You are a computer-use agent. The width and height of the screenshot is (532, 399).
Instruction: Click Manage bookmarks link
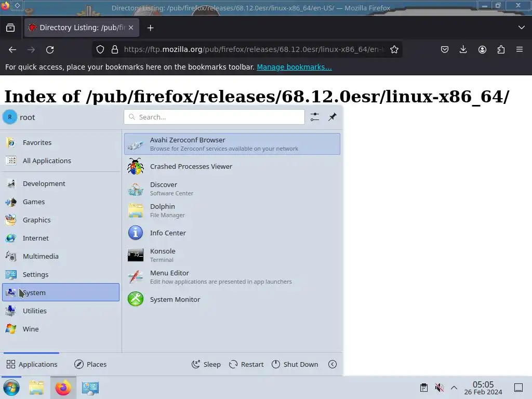(x=294, y=67)
